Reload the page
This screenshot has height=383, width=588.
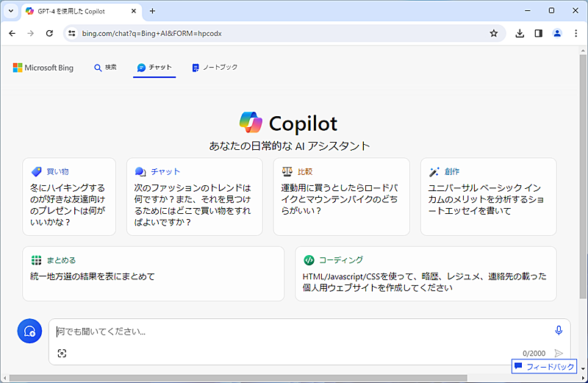49,33
